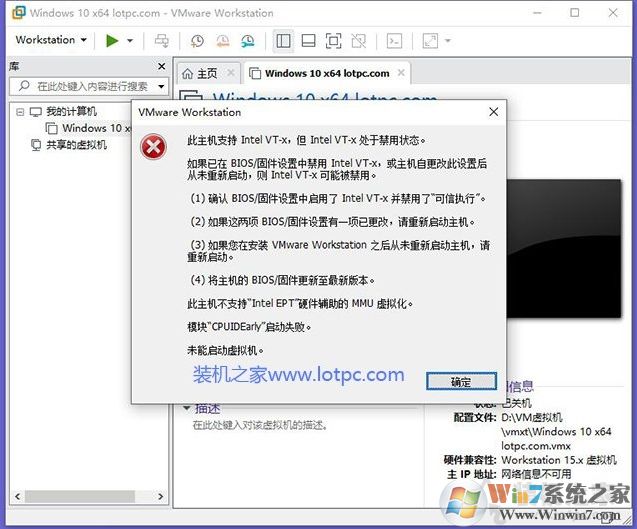This screenshot has height=529, width=637.
Task: Click the Unity mode toolbar icon
Action: [358, 41]
